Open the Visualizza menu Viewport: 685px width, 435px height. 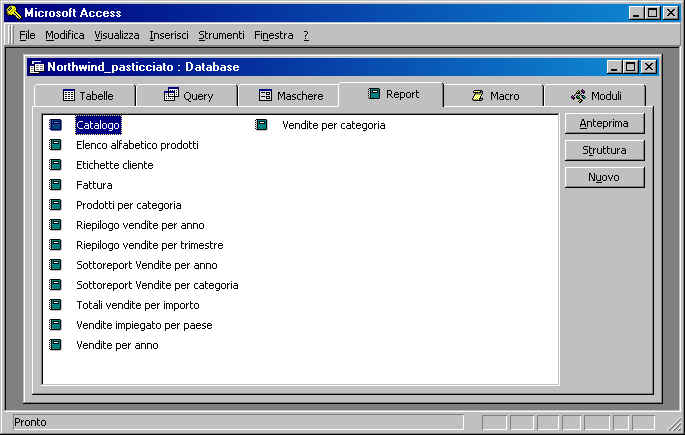point(117,35)
